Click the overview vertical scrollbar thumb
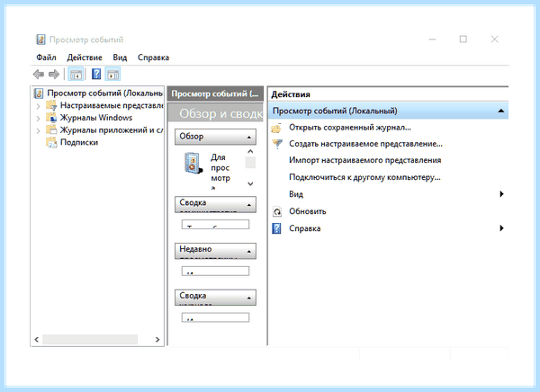This screenshot has width=540, height=392. click(250, 163)
